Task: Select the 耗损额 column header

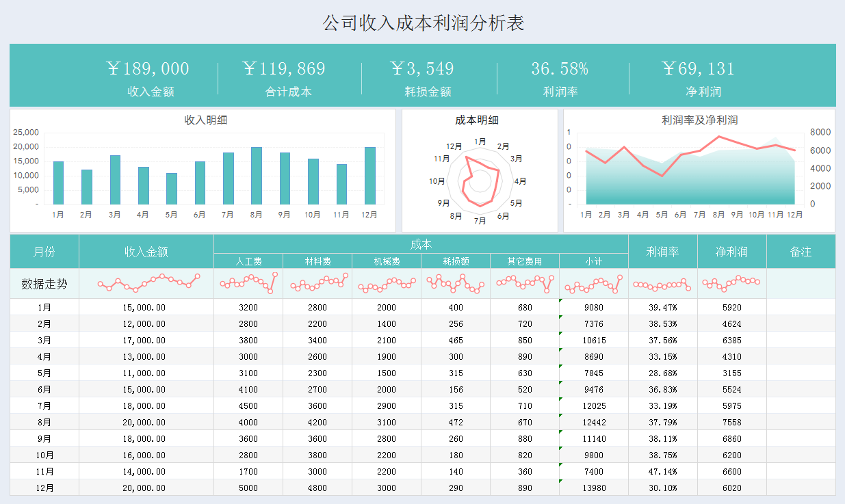Action: tap(455, 261)
